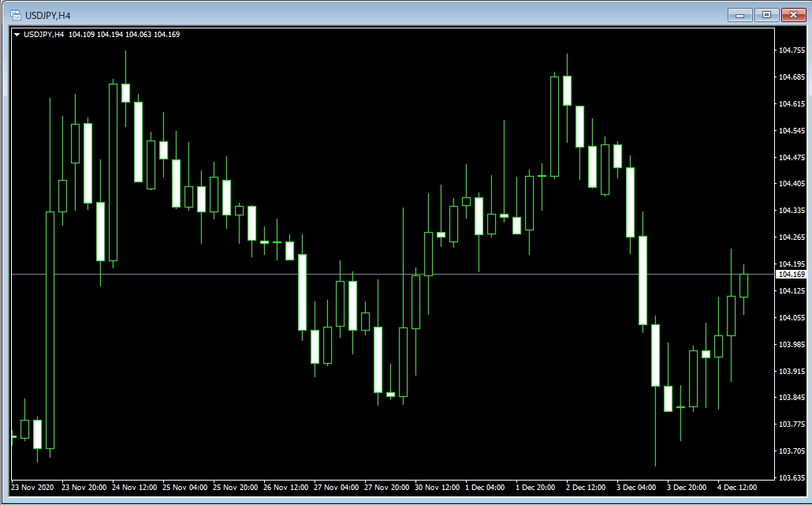Click the 103.985 price axis label

tap(792, 345)
